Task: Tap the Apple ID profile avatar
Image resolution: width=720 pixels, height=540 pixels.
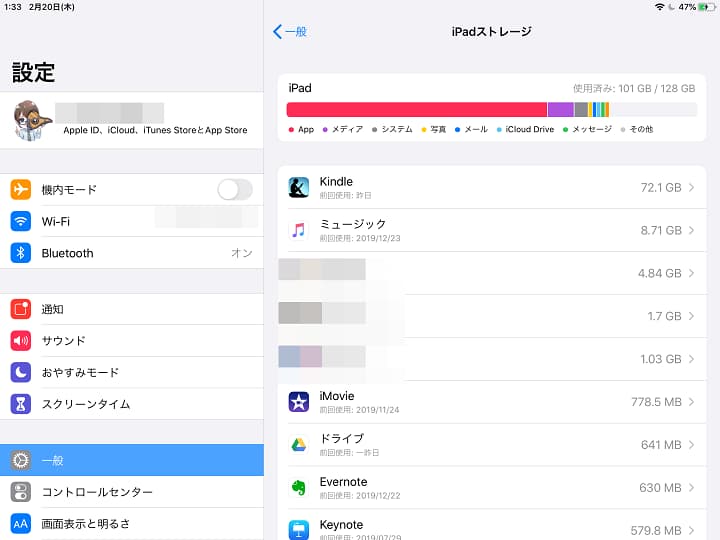Action: (x=32, y=120)
